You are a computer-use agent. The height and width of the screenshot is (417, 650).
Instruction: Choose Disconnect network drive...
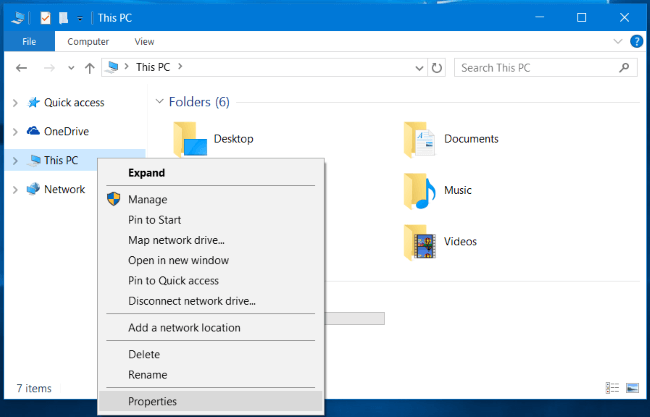pos(211,301)
